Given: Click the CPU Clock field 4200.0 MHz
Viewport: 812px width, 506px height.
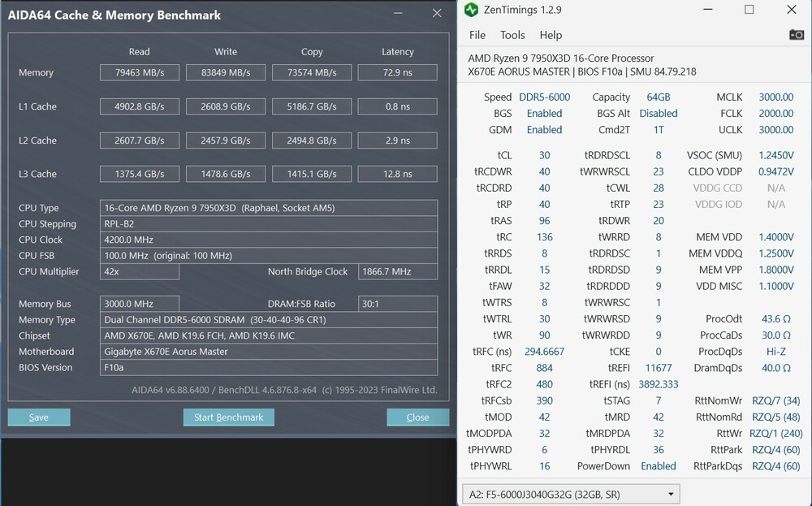Looking at the screenshot, I should pyautogui.click(x=269, y=240).
